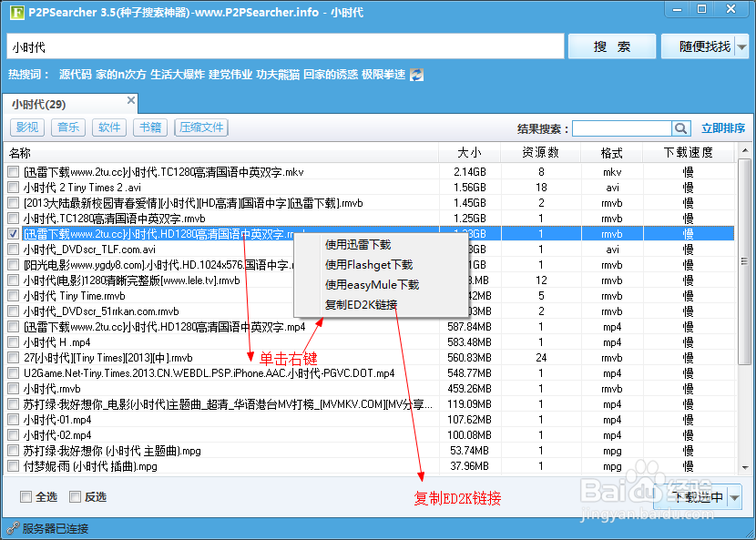Click the 随便找找 button

[698, 46]
